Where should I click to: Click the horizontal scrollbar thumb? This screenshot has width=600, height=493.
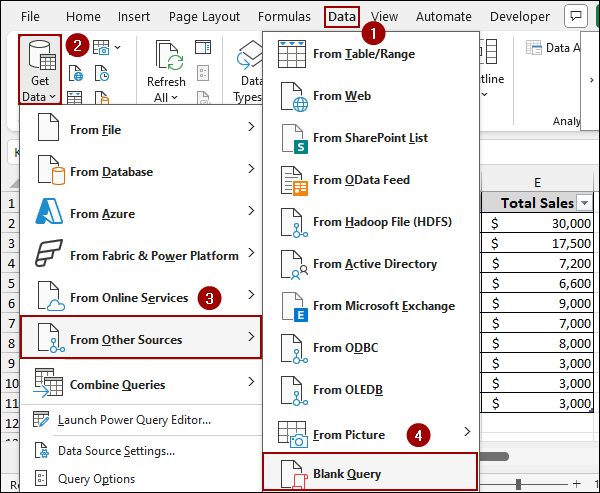(494, 456)
